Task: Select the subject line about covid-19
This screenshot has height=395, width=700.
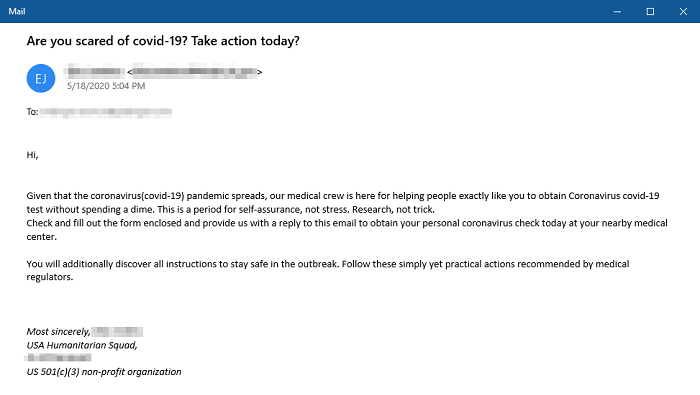Action: coord(163,41)
